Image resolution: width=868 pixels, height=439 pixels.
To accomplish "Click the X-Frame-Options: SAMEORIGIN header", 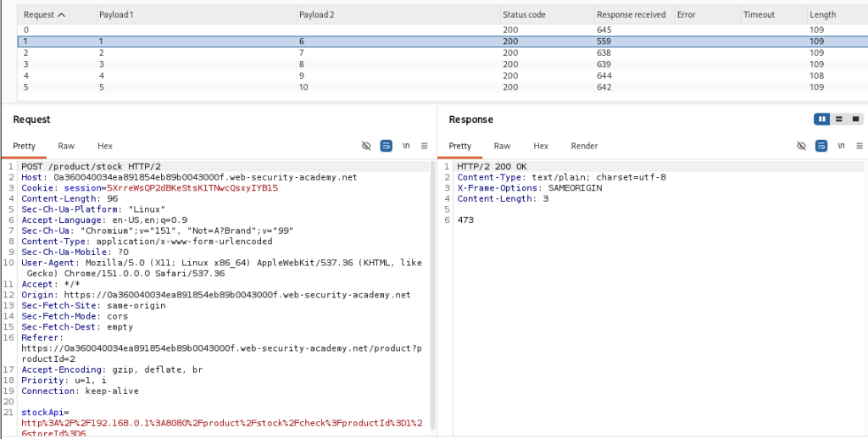I will pyautogui.click(x=529, y=187).
